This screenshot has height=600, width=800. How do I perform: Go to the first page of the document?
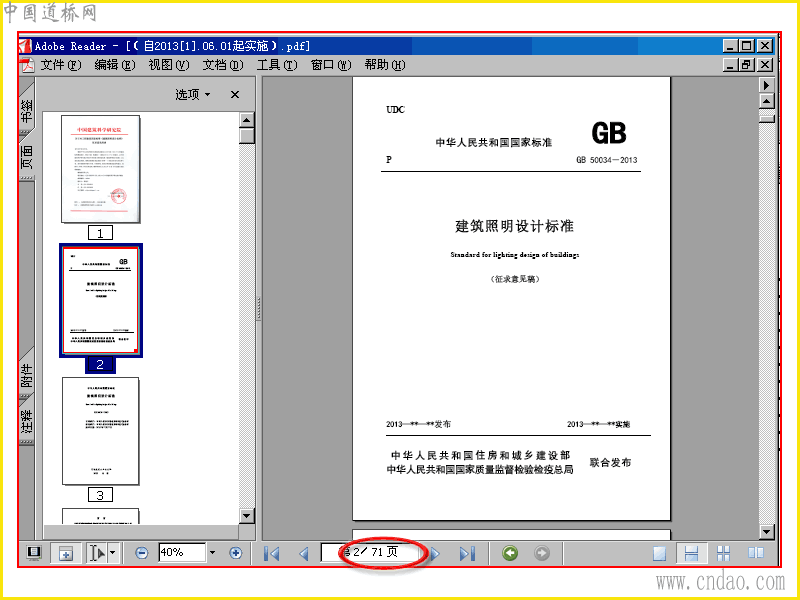pyautogui.click(x=271, y=553)
